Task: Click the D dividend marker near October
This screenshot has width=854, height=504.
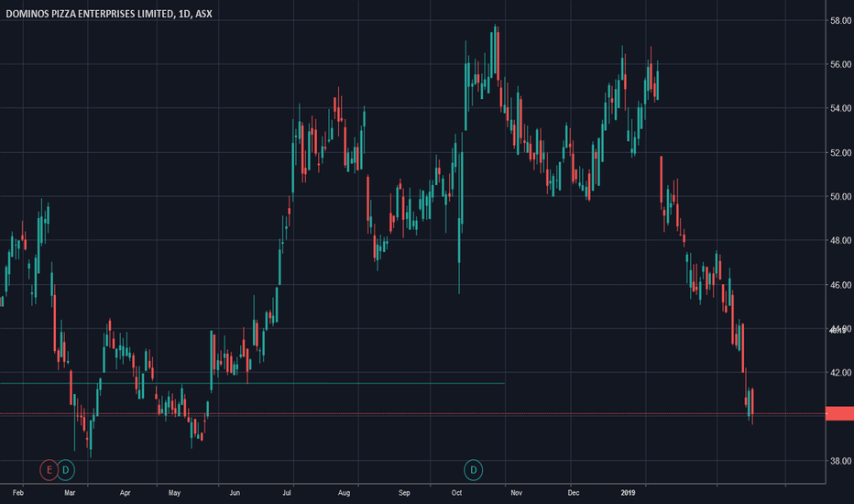Action: [x=474, y=470]
